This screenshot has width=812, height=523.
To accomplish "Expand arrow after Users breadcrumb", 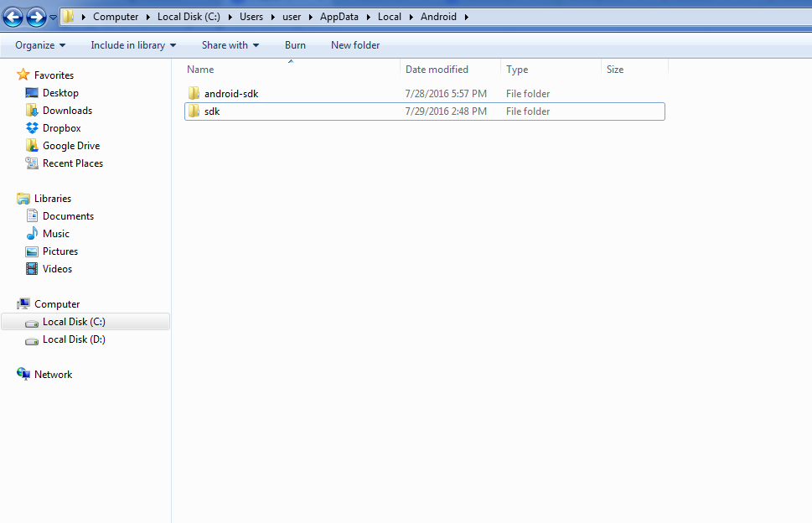I will tap(273, 17).
